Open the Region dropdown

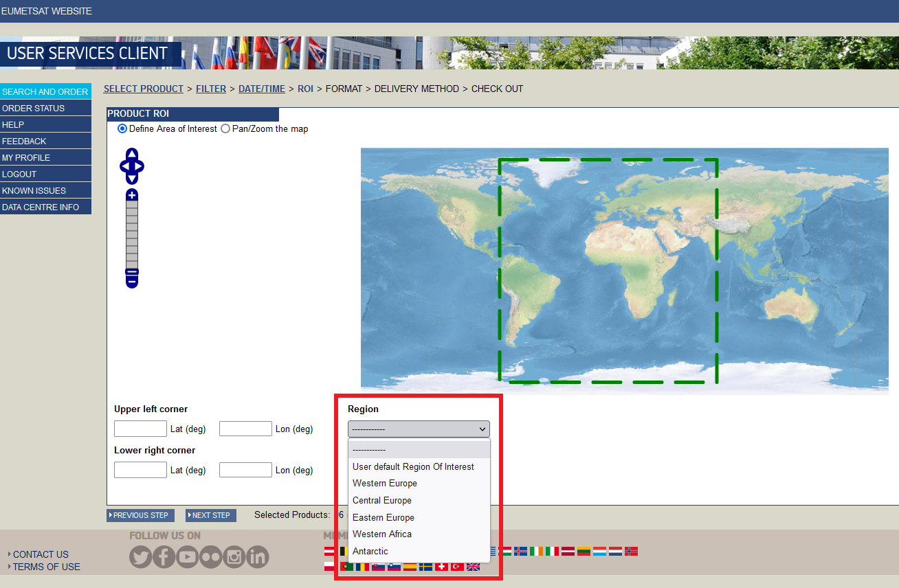coord(418,429)
